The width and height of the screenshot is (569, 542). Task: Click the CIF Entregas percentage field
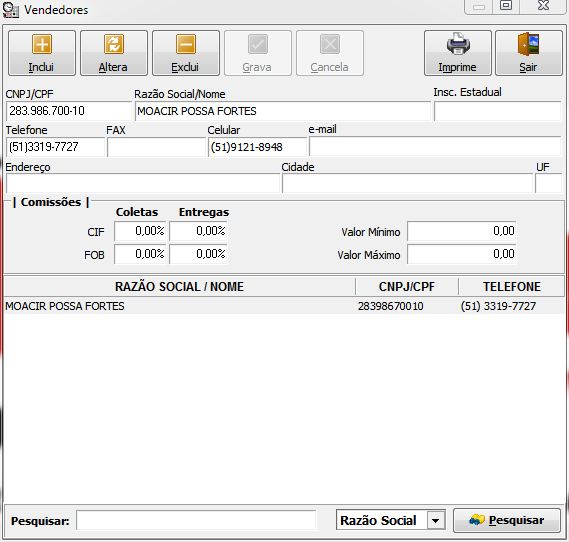coord(198,231)
